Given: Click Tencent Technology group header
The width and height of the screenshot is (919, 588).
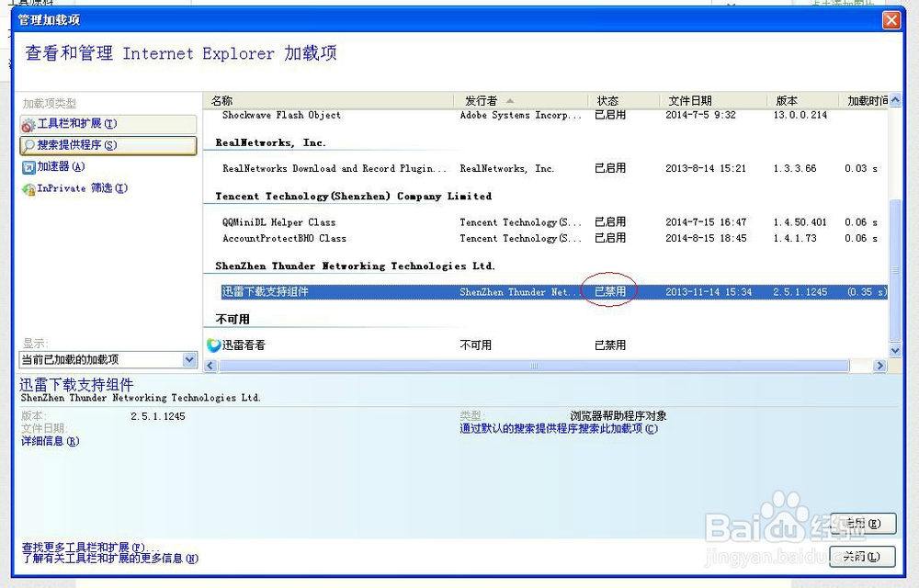Looking at the screenshot, I should point(354,197).
